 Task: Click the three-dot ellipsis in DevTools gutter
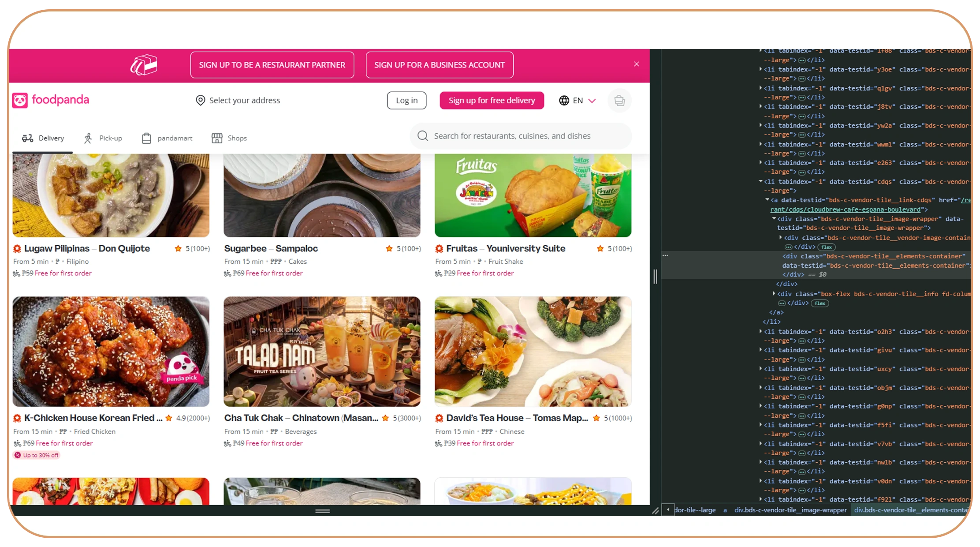click(665, 256)
